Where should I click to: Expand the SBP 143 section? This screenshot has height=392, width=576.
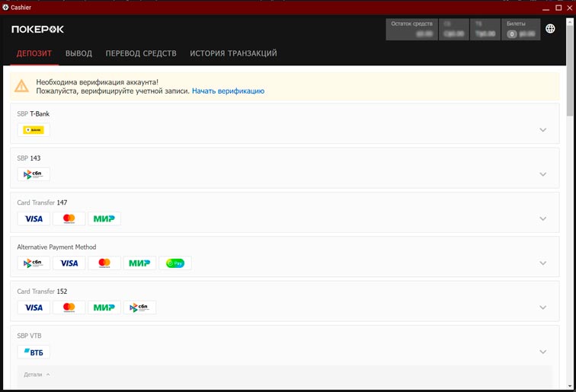click(543, 174)
